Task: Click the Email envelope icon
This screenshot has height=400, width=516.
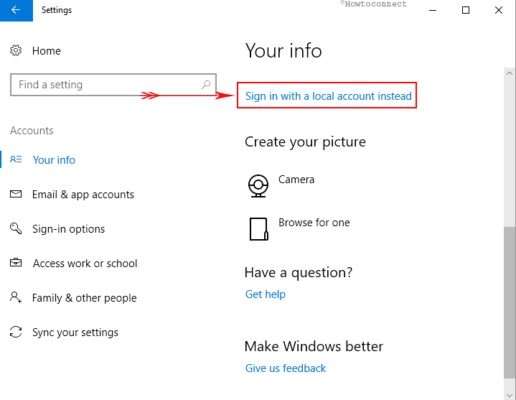Action: (16, 194)
